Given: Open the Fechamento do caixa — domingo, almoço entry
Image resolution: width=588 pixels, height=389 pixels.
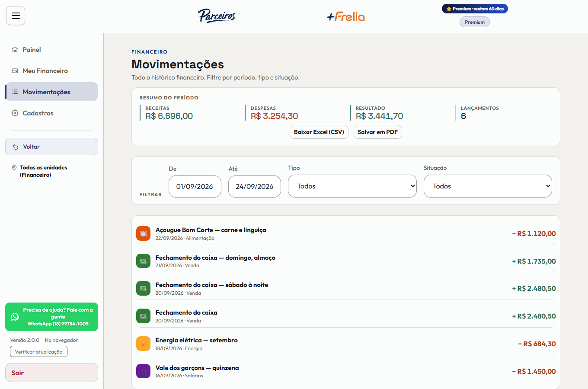Looking at the screenshot, I should [346, 261].
